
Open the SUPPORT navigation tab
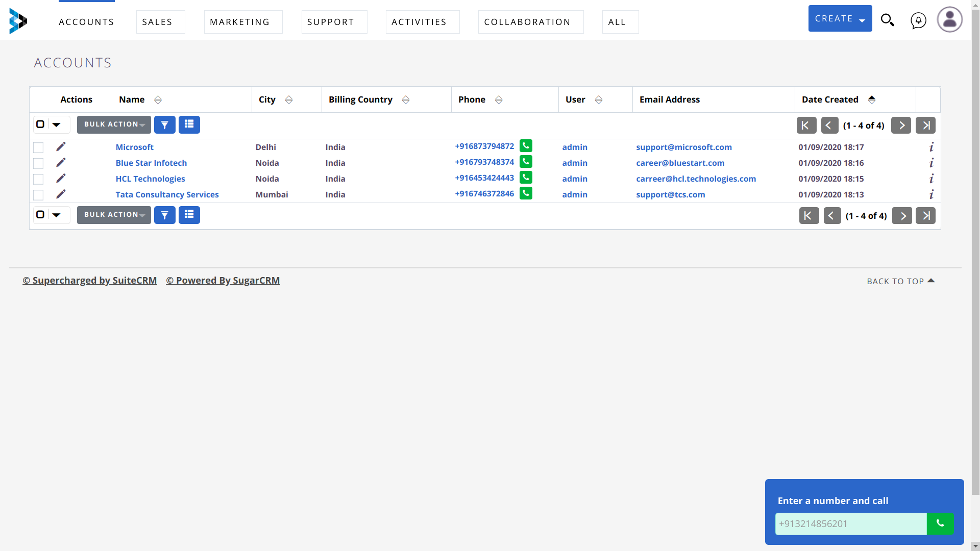[x=330, y=21]
